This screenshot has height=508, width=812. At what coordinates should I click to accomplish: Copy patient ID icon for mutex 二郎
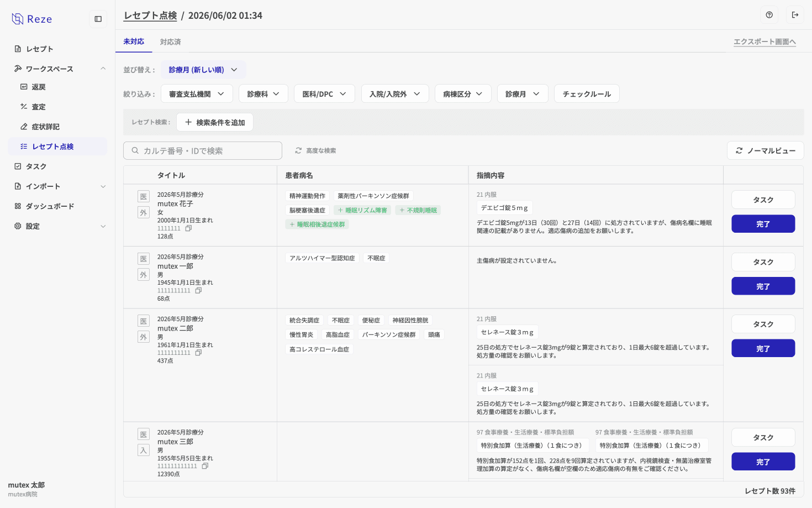198,353
